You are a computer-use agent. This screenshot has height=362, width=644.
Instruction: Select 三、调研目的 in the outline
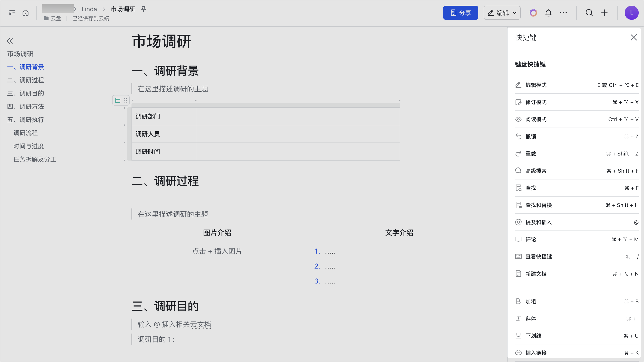tap(26, 93)
